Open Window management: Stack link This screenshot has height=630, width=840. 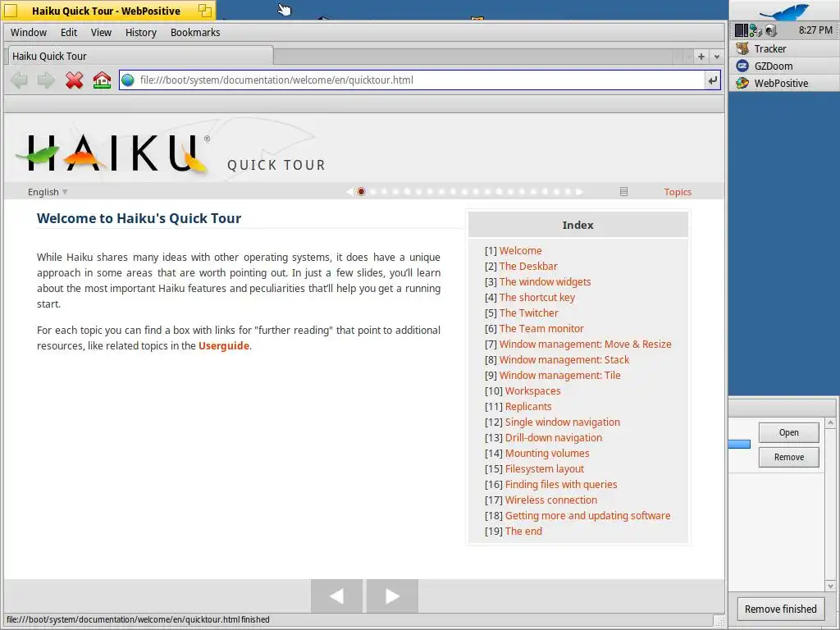[564, 359]
